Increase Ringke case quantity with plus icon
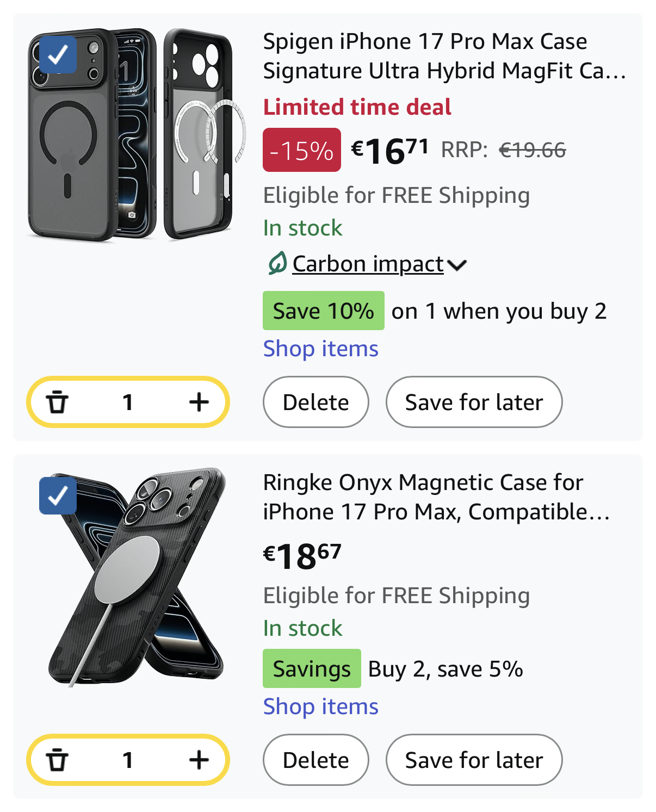This screenshot has height=812, width=656. (199, 760)
